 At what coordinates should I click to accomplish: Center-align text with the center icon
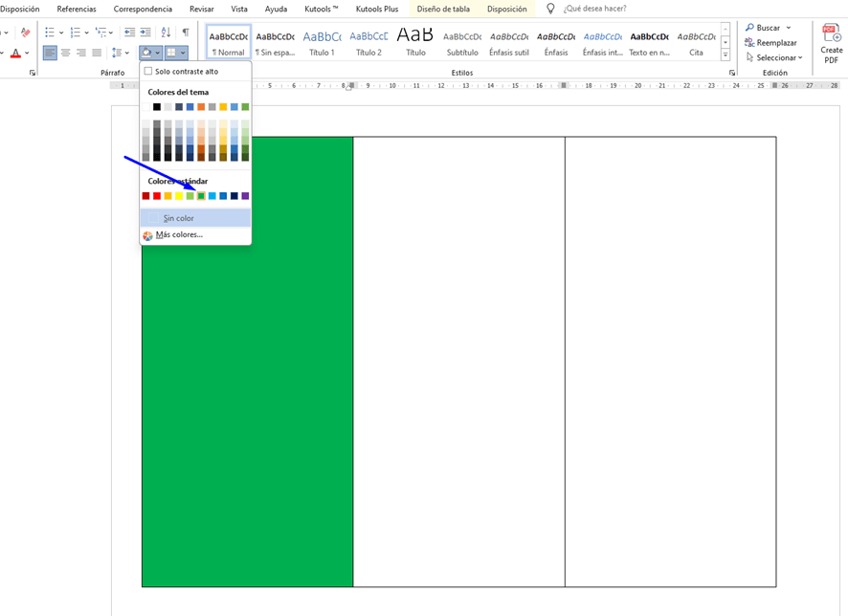66,53
